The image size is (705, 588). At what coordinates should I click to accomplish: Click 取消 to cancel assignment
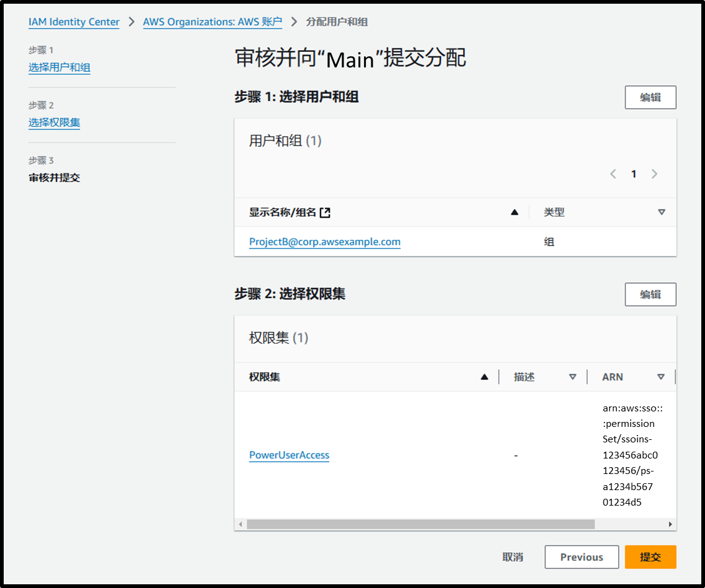513,557
